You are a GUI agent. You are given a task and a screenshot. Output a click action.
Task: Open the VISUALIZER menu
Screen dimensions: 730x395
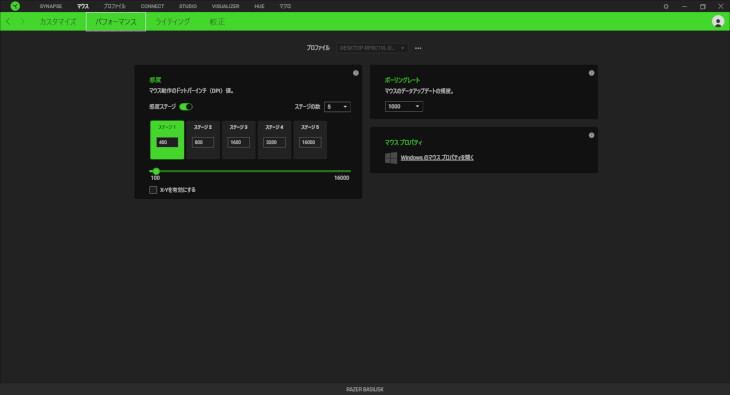pos(225,6)
